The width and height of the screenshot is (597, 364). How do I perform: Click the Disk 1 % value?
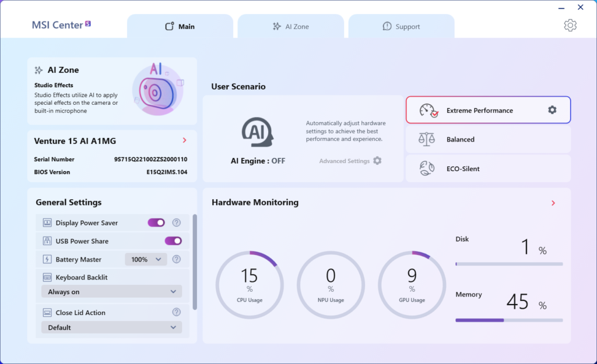coord(534,247)
